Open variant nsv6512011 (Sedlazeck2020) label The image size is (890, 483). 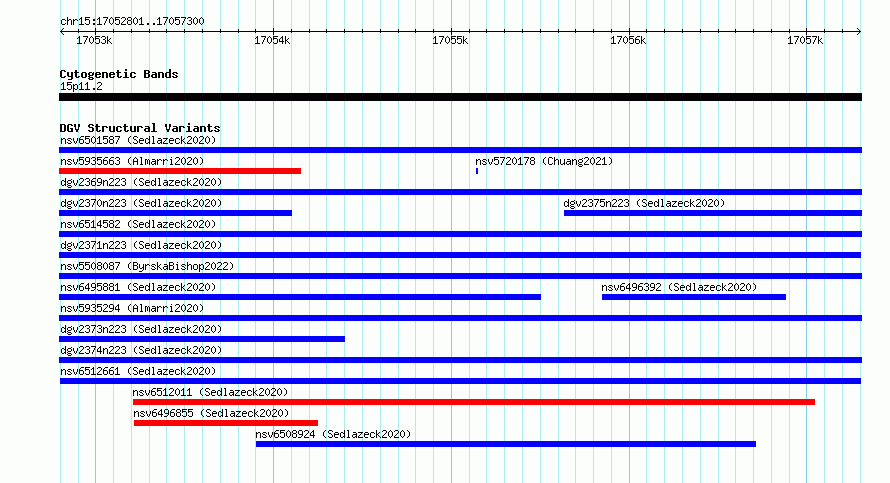coord(210,392)
